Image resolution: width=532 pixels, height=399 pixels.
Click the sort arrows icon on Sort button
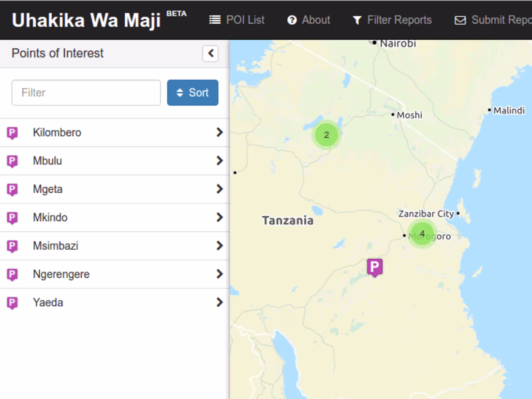(x=180, y=92)
